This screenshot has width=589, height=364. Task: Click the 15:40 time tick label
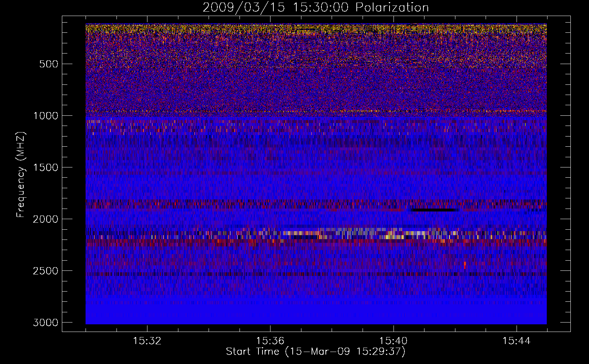pos(393,341)
